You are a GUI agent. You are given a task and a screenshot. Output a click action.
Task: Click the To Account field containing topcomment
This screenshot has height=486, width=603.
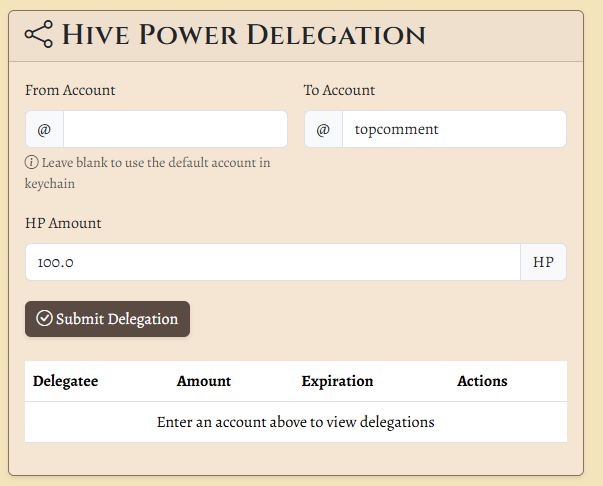coord(454,129)
